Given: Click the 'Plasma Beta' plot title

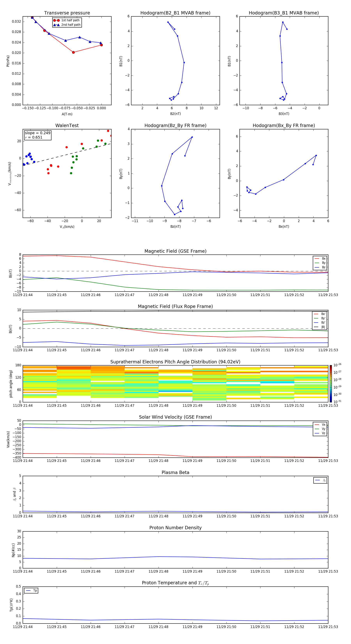Looking at the screenshot, I should [x=175, y=472].
